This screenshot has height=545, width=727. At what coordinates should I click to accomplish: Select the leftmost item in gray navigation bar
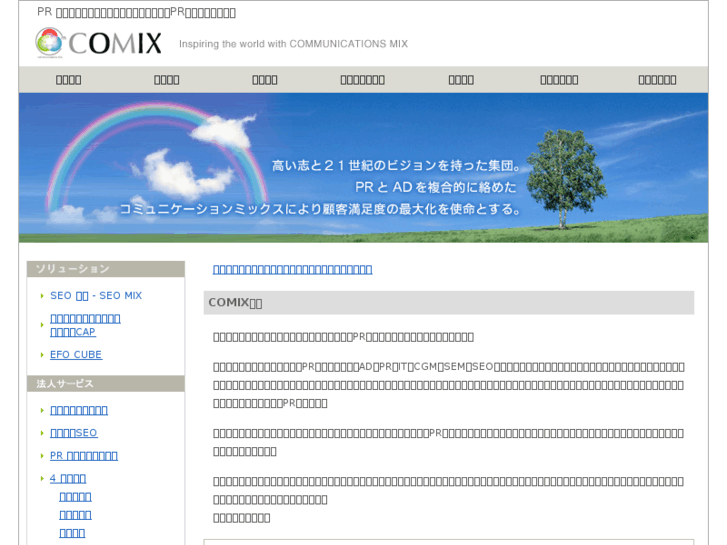[69, 80]
